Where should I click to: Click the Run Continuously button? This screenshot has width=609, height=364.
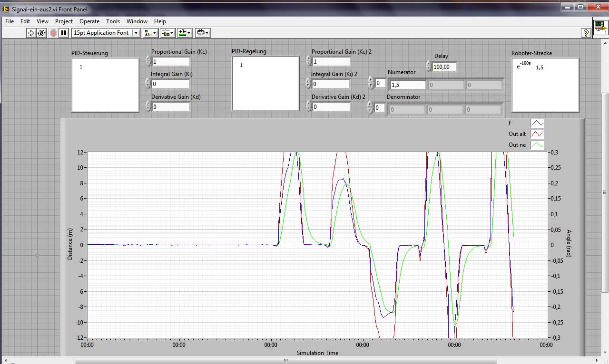tap(42, 33)
